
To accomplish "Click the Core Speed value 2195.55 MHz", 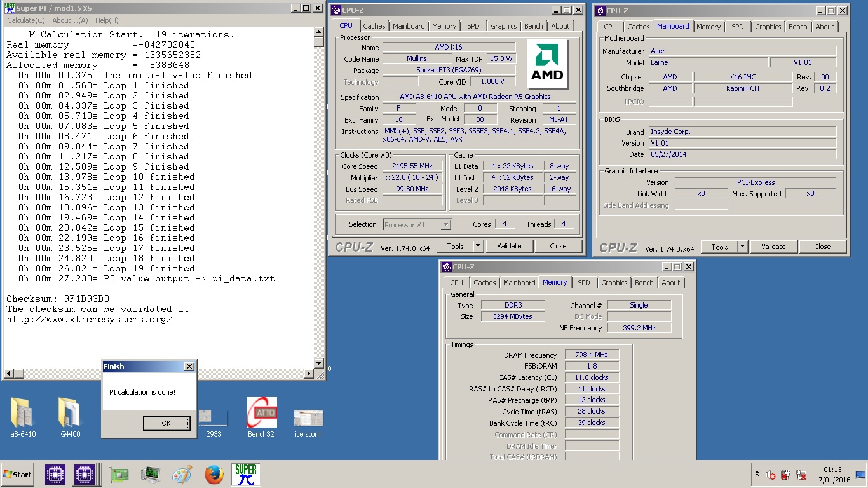I will click(x=412, y=166).
